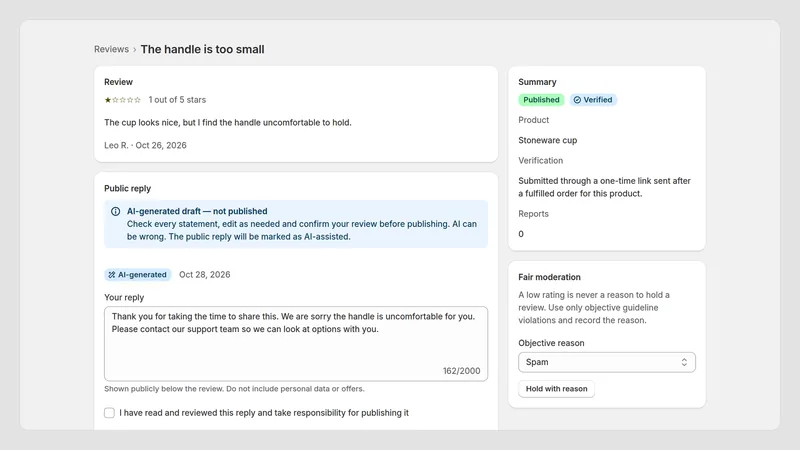Image resolution: width=800 pixels, height=450 pixels.
Task: Click the 'Public reply' section heading
Action: tap(128, 188)
